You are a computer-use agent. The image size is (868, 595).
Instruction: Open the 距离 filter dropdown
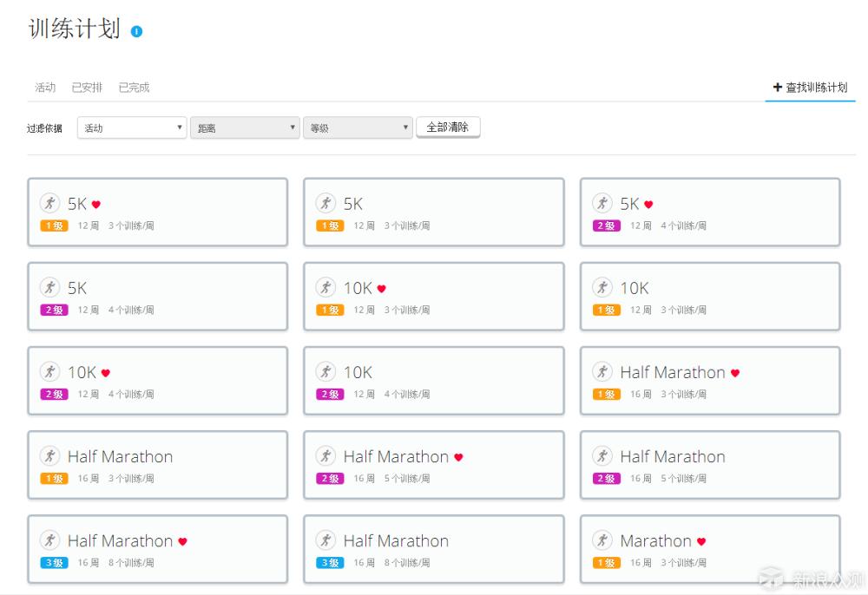click(245, 127)
